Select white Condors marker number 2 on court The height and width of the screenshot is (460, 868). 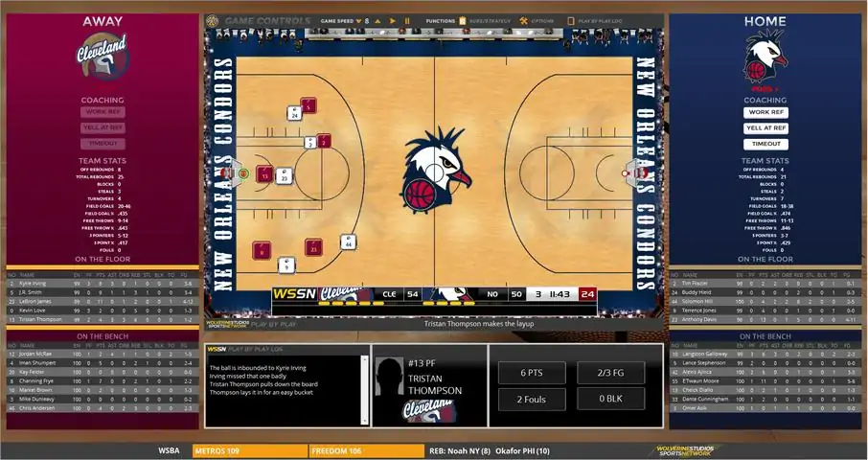pos(310,143)
